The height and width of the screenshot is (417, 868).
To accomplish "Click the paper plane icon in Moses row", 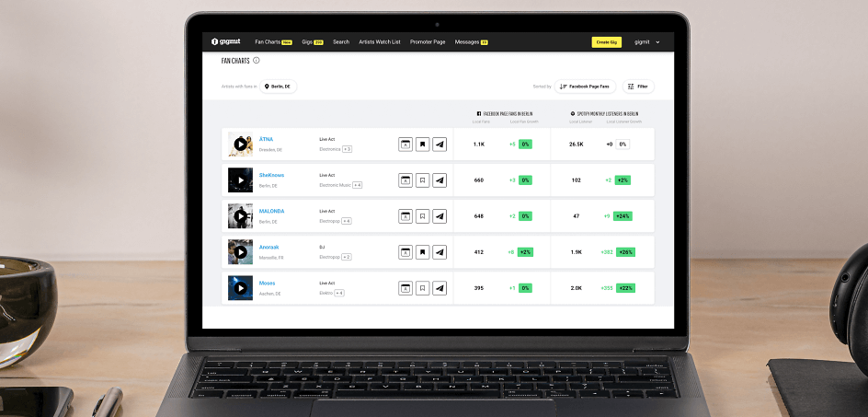I will click(x=440, y=288).
